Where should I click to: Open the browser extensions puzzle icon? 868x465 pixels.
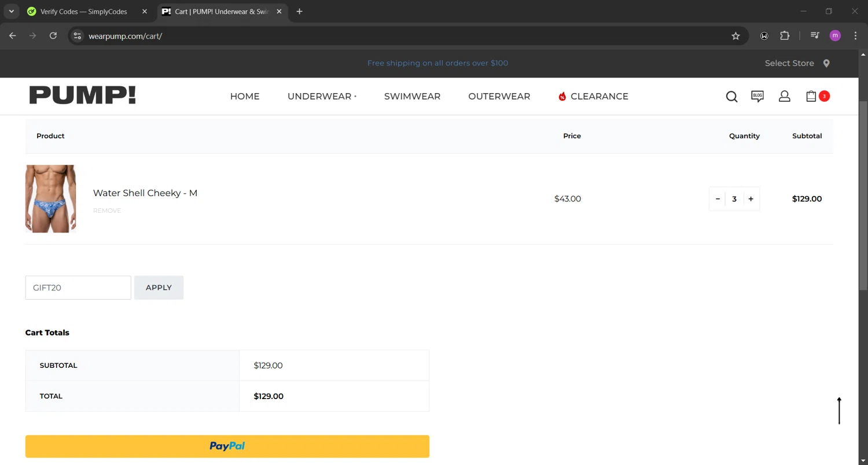[785, 36]
